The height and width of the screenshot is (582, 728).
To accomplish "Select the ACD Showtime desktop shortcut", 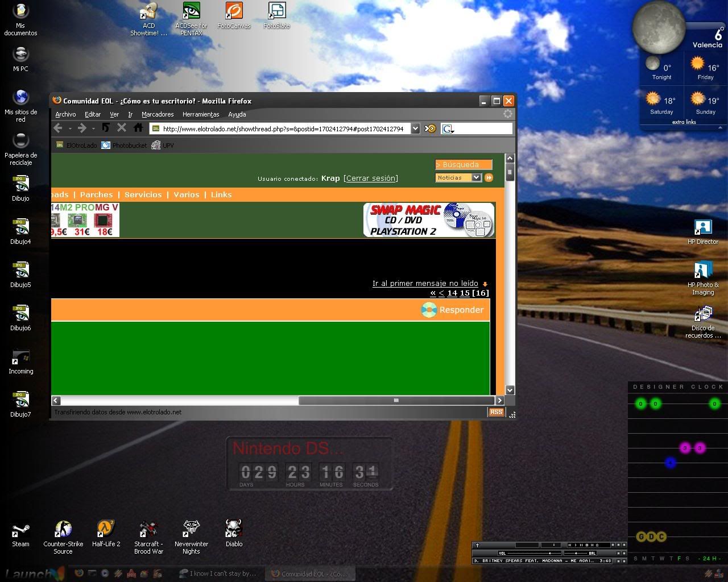I will pyautogui.click(x=148, y=19).
